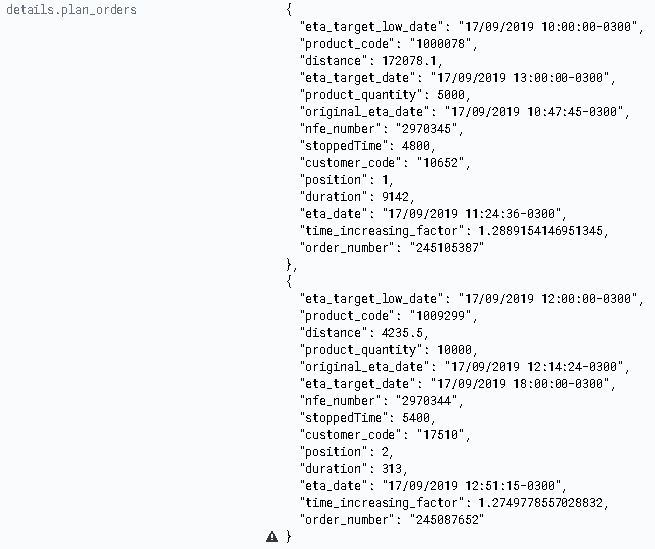Click customer_code value 10652
Screen dimensions: 655x549
[441, 163]
